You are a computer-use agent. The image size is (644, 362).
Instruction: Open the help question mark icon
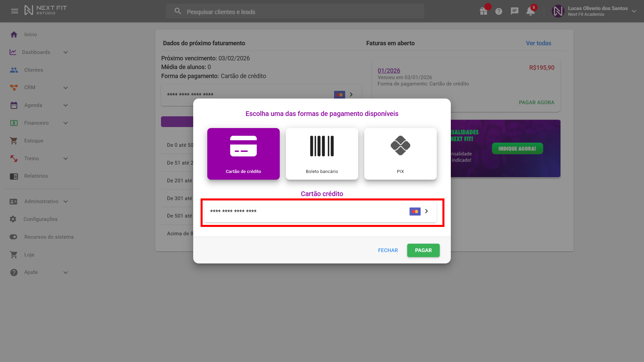coord(499,11)
